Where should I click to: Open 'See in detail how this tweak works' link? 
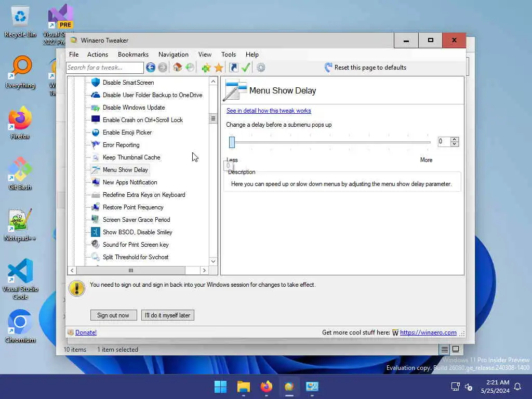point(269,111)
